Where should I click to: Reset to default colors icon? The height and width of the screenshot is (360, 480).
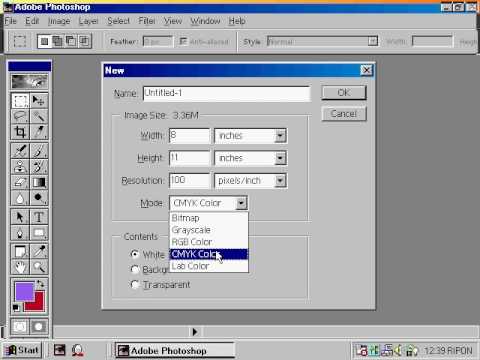16,308
